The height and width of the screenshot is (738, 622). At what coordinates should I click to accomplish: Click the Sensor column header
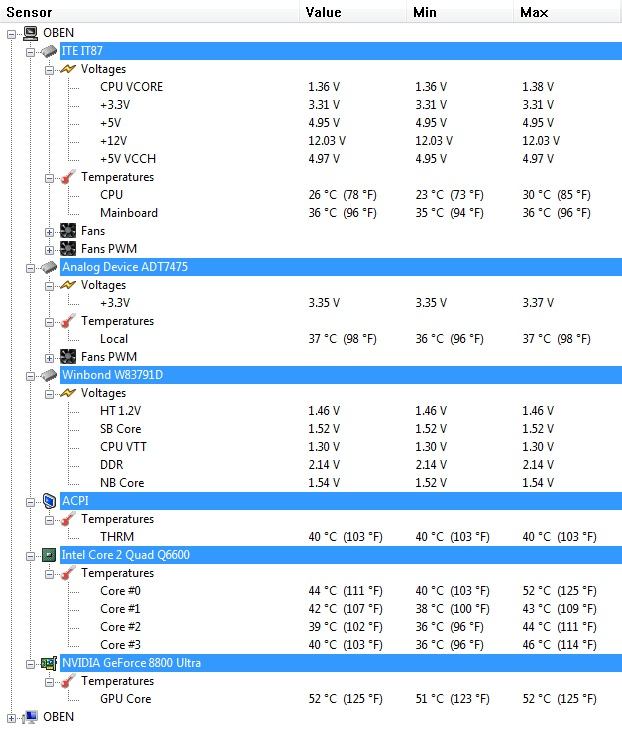[x=150, y=12]
